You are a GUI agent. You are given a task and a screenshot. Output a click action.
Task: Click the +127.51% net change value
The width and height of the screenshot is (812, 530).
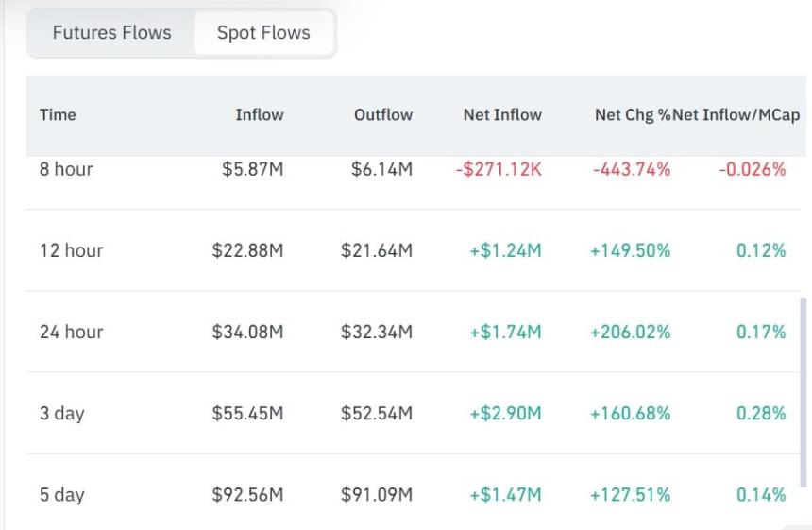(630, 495)
